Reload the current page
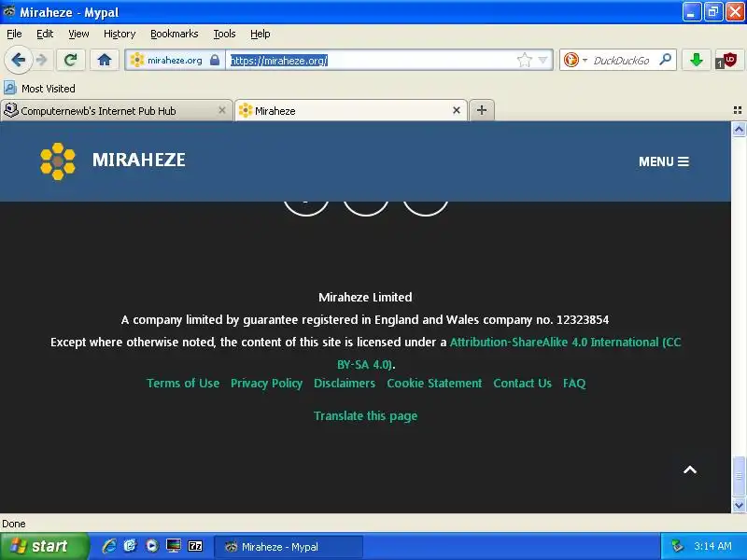Viewport: 747px width, 560px height. [71, 60]
